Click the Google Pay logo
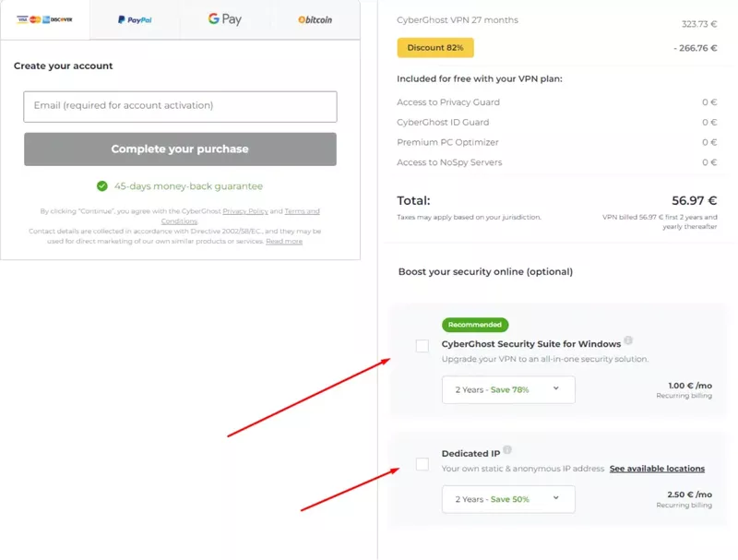Screen dimensions: 738x560 click(224, 18)
